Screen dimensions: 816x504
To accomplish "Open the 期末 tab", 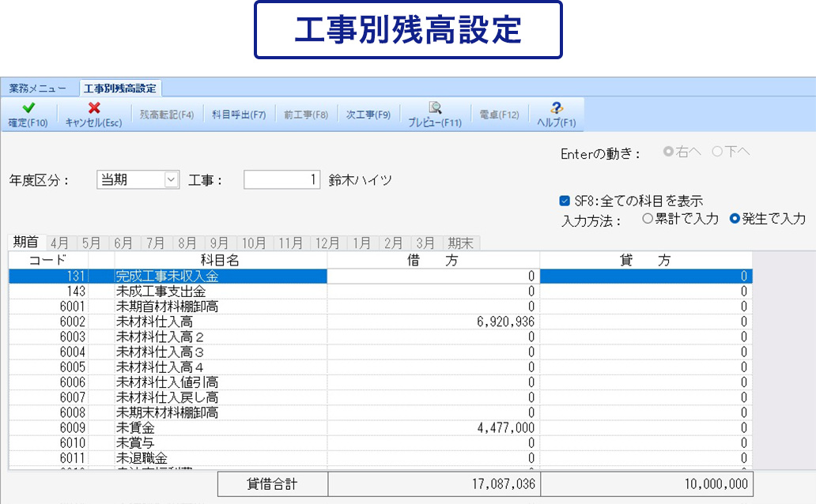I will pyautogui.click(x=461, y=243).
